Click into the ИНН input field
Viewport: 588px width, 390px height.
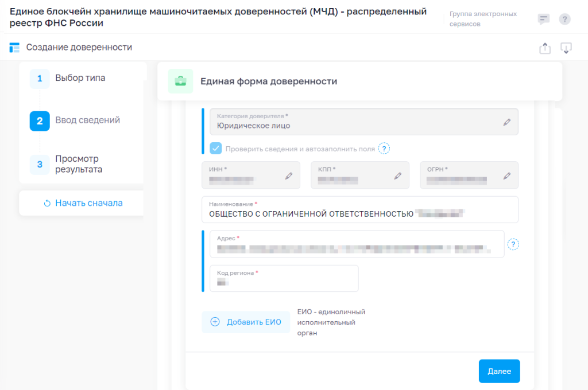click(250, 175)
